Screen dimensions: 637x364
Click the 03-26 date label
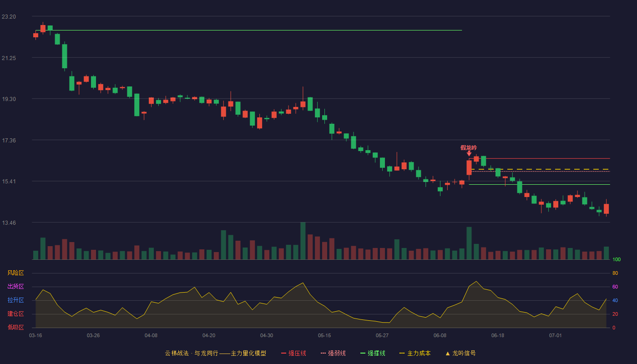tap(93, 335)
